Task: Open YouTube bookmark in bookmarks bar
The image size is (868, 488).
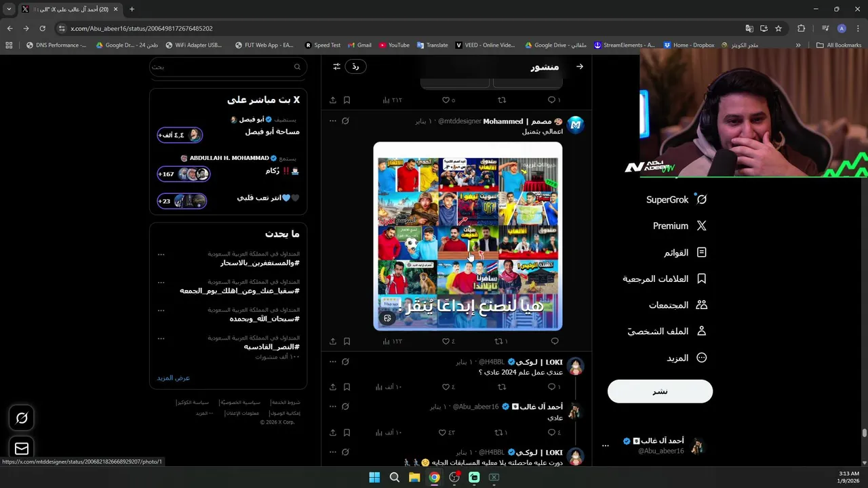Action: [x=394, y=45]
